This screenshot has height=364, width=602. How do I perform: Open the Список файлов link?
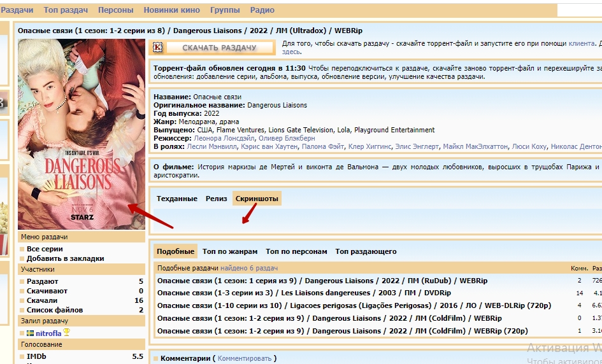[x=51, y=310]
